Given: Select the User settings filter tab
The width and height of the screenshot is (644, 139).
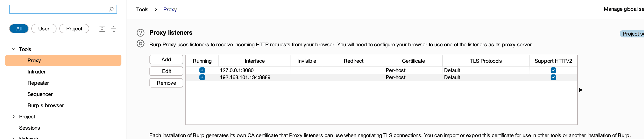Looking at the screenshot, I should tap(44, 29).
